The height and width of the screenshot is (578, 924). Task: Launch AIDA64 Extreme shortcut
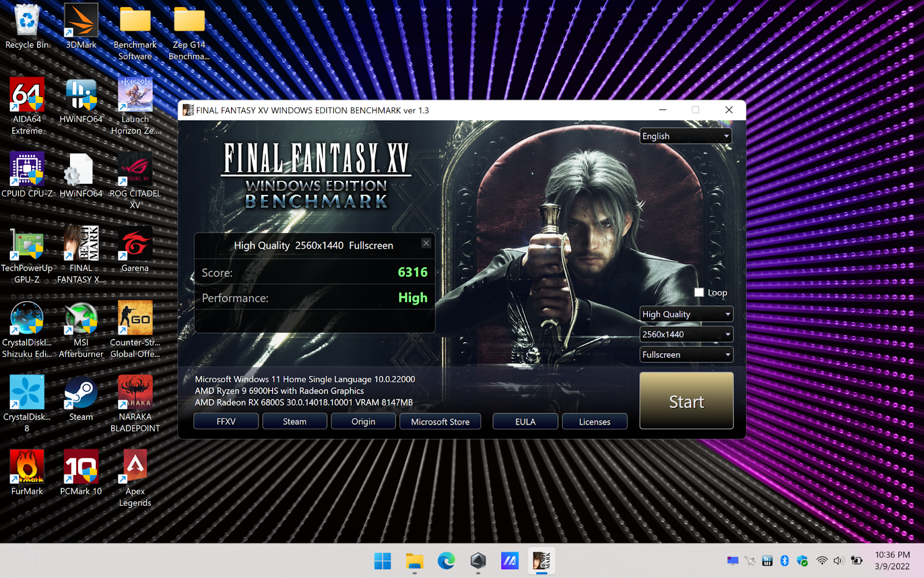pos(27,106)
